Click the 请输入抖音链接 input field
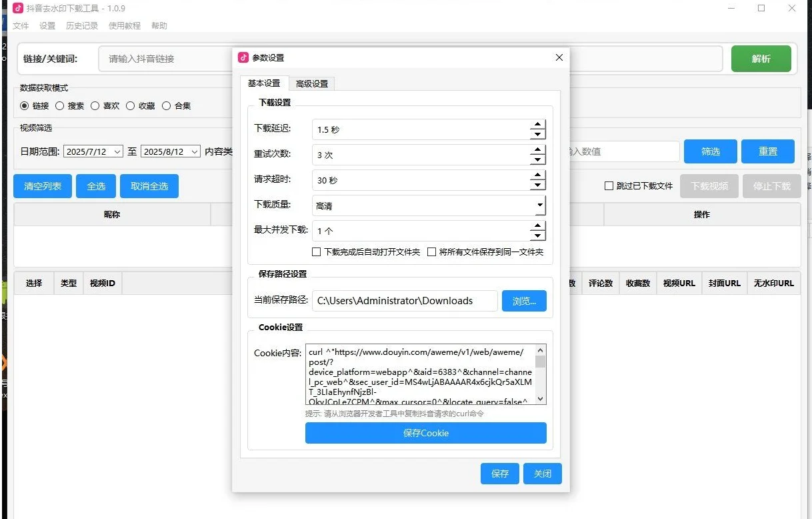812x519 pixels. [166, 59]
